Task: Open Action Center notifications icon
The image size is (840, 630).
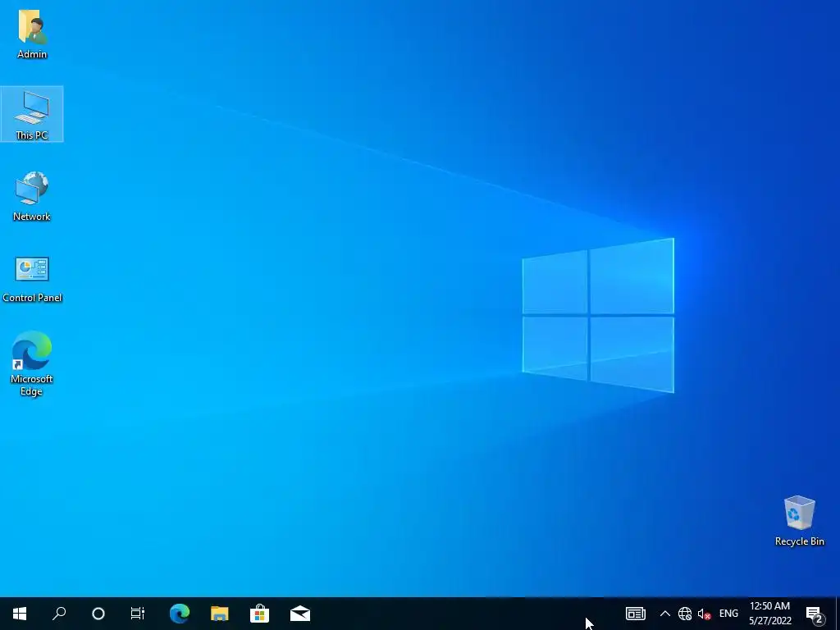Action: pos(815,614)
